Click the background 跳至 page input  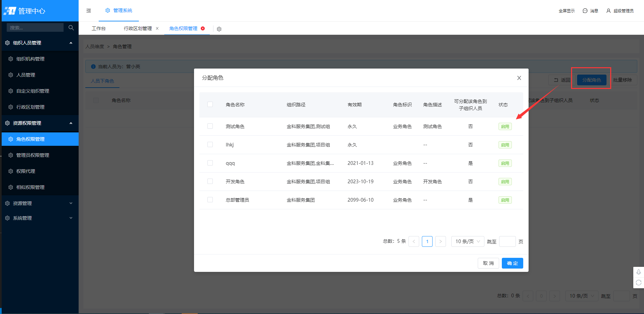pyautogui.click(x=621, y=296)
